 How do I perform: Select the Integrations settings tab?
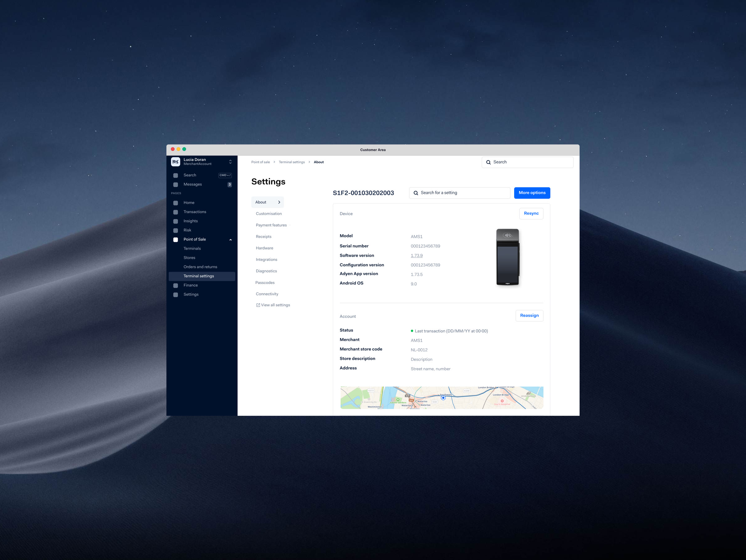click(x=266, y=259)
